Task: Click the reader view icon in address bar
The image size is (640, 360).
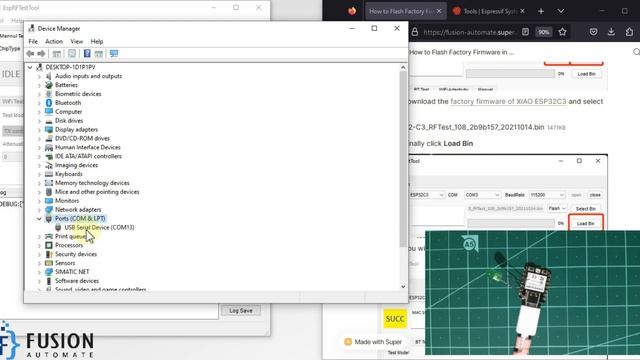Action: point(525,32)
